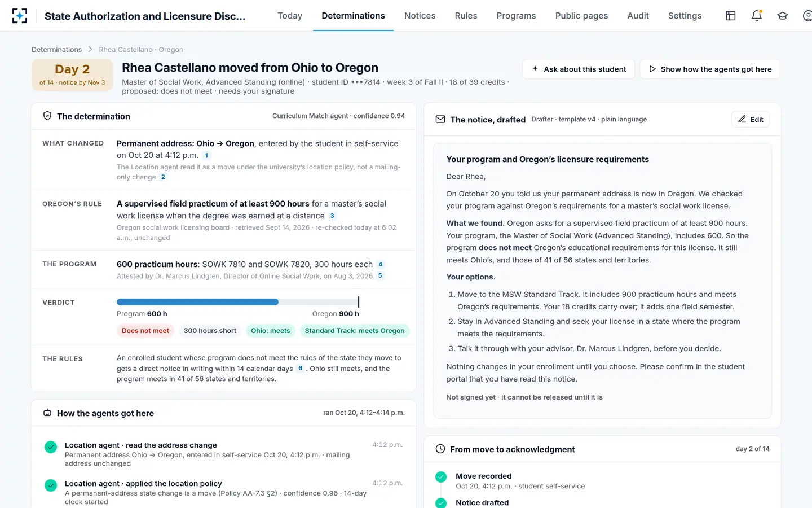Click the green check for read the address change

(x=51, y=447)
